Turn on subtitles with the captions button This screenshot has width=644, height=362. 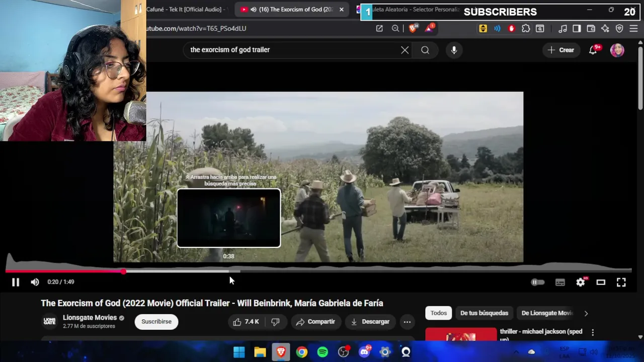tap(560, 283)
